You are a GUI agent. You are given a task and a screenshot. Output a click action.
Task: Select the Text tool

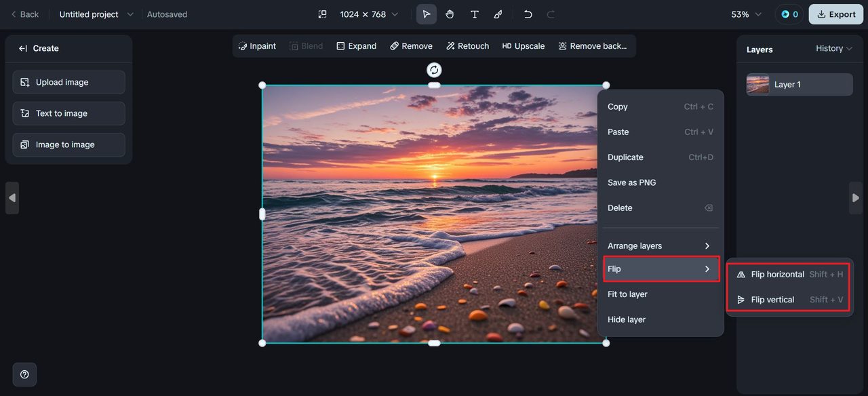click(474, 14)
